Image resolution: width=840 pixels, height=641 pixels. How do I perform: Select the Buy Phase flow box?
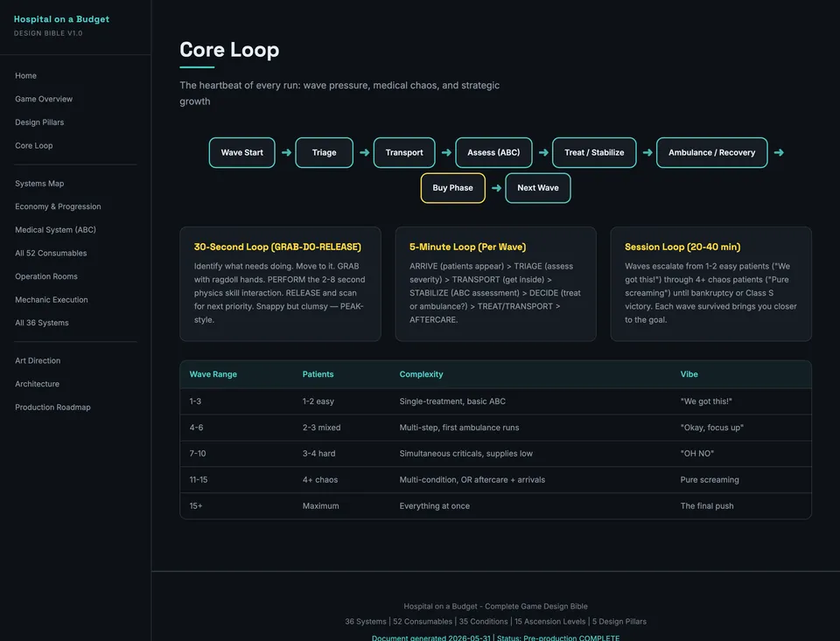[x=452, y=188]
